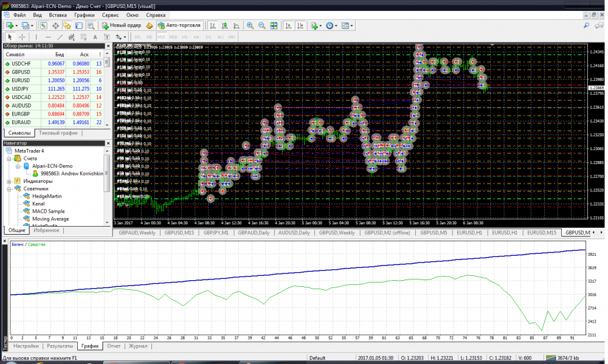608x364 pixels.
Task: Open the Избранное navigator tab
Action: (x=46, y=230)
